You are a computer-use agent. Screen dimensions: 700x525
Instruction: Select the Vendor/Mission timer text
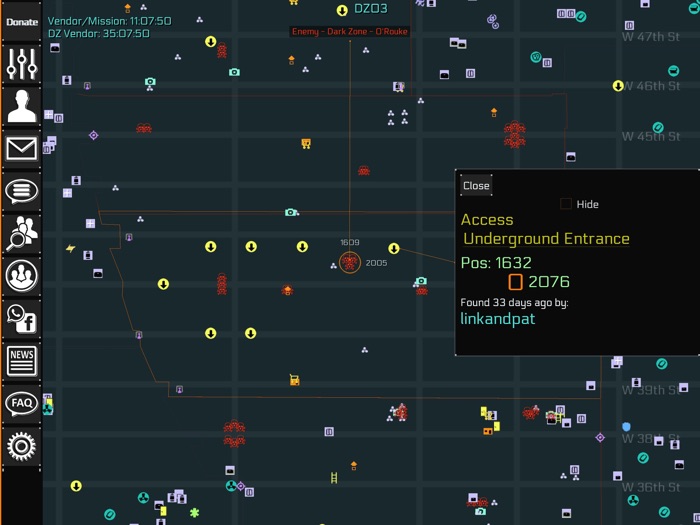(109, 21)
